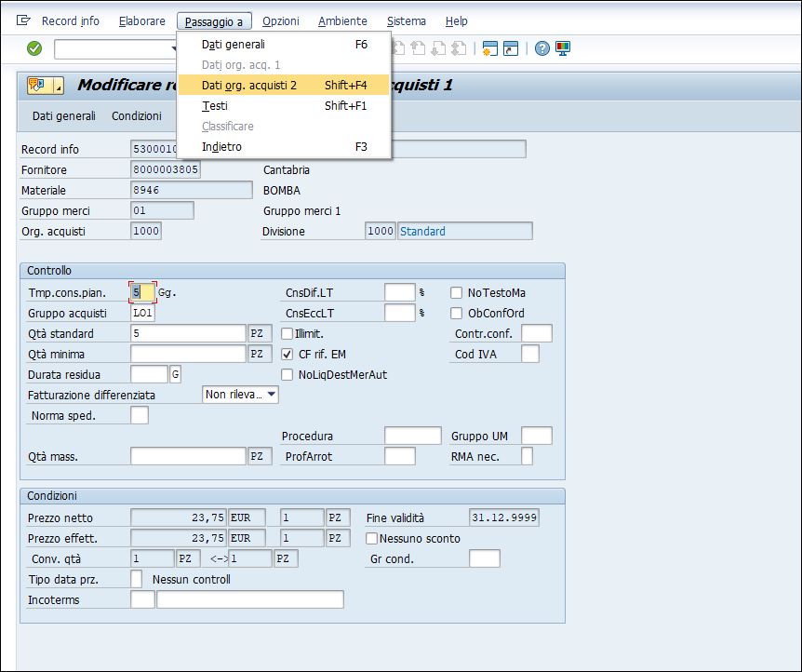This screenshot has width=802, height=672.
Task: Click the Prezzo netto amount field
Action: point(178,517)
